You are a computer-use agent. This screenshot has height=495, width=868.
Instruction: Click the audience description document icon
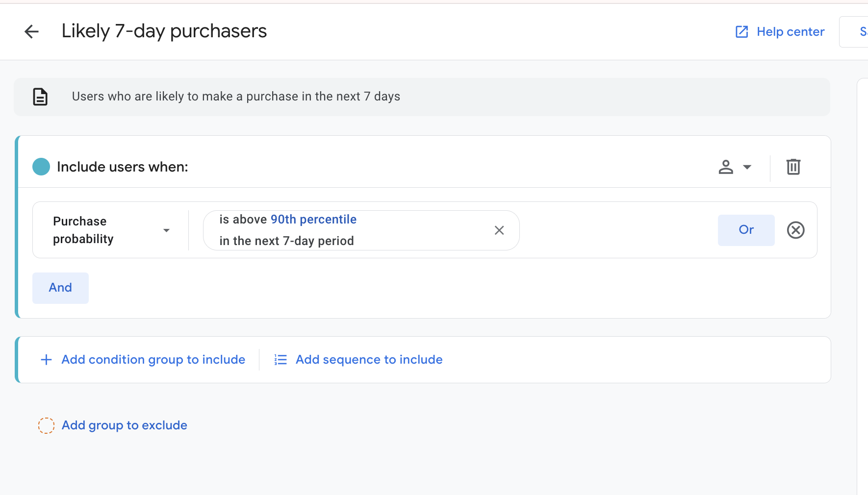(x=40, y=97)
